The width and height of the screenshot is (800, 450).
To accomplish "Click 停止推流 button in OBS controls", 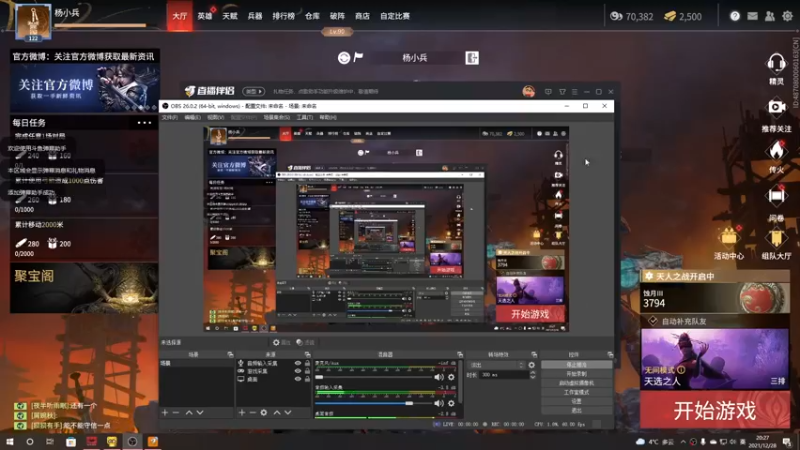I will tap(577, 365).
